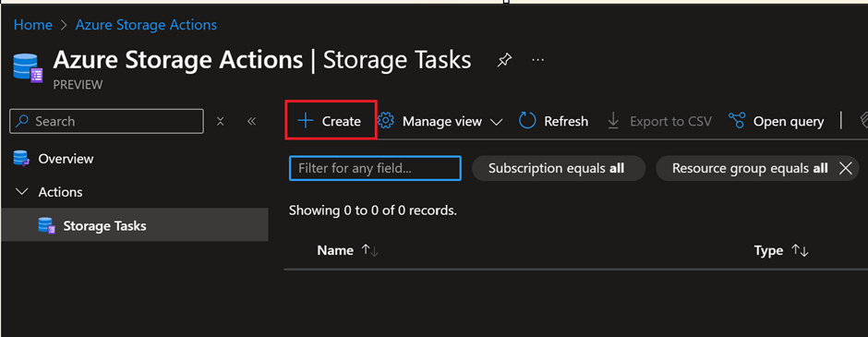Remove the Resource group filter
Viewport: 868px width, 337px height.
845,168
